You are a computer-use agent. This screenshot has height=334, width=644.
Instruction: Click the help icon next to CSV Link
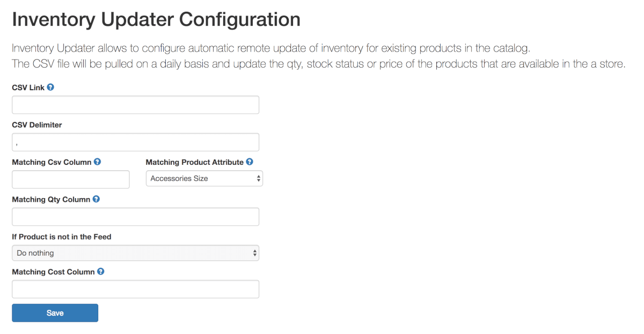coord(50,87)
